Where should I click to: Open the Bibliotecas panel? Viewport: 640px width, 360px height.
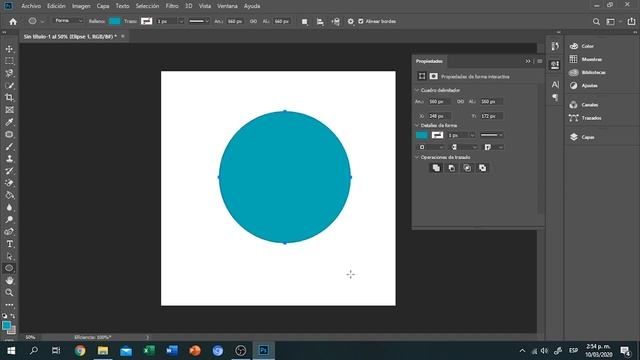point(588,72)
